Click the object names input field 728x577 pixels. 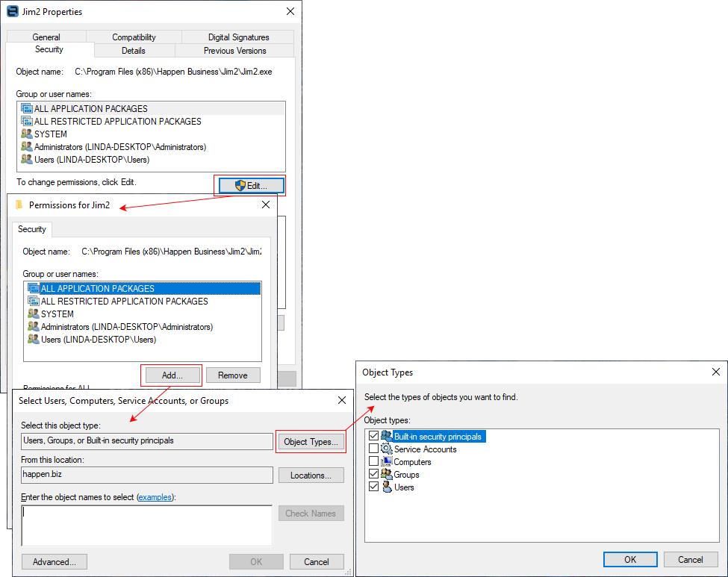click(146, 525)
